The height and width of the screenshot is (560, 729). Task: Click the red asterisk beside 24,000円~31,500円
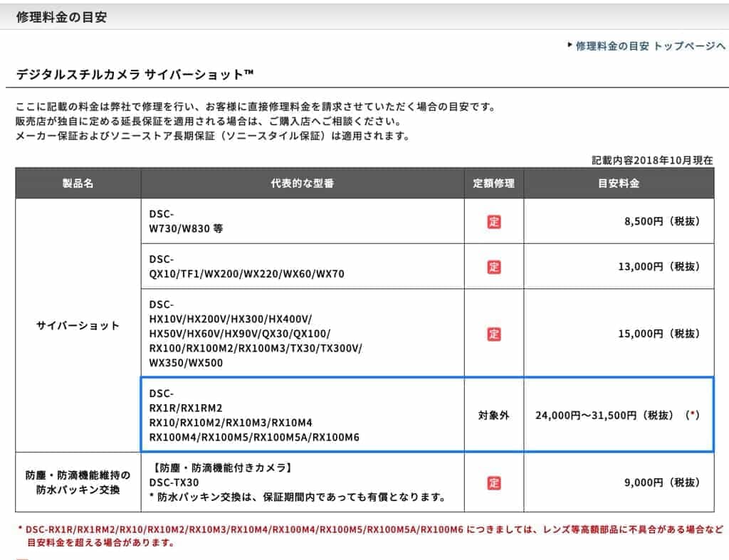(x=693, y=415)
